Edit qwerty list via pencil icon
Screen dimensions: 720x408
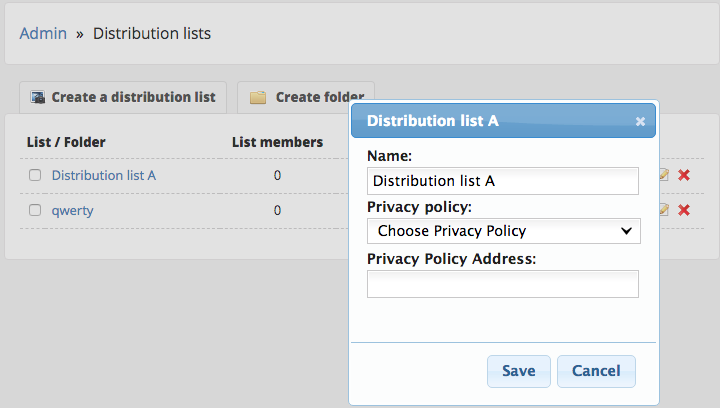664,210
